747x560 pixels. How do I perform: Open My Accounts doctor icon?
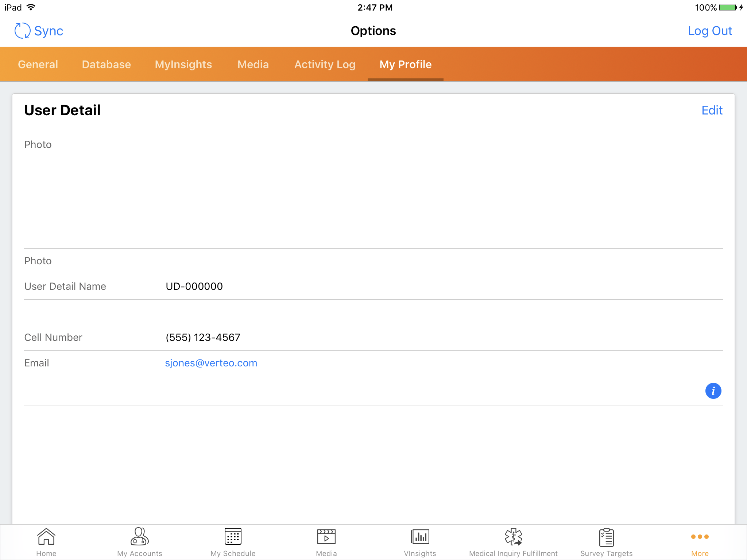139,537
